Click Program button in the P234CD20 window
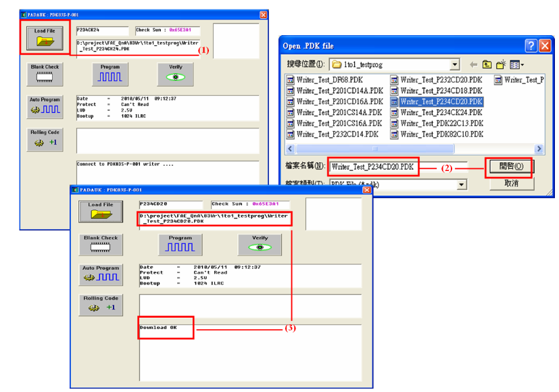This screenshot has height=392, width=559. [180, 245]
